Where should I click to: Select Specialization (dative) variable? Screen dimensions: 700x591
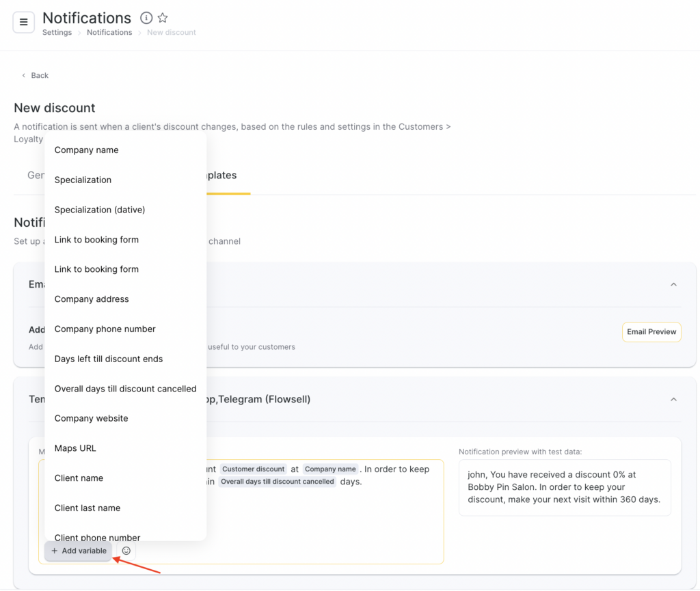pos(100,210)
